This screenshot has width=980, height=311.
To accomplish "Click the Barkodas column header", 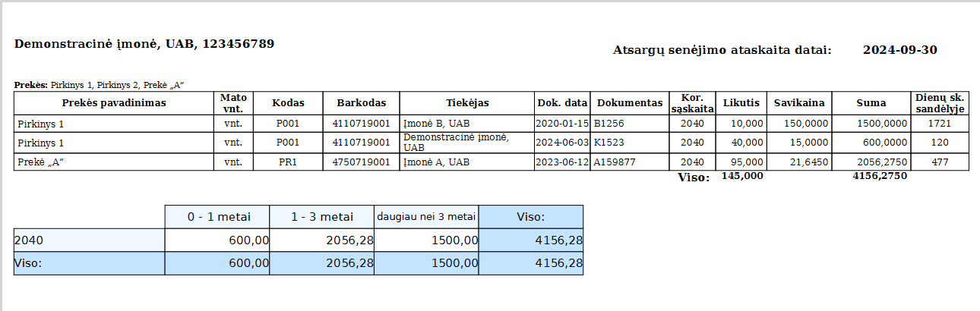I will (361, 103).
